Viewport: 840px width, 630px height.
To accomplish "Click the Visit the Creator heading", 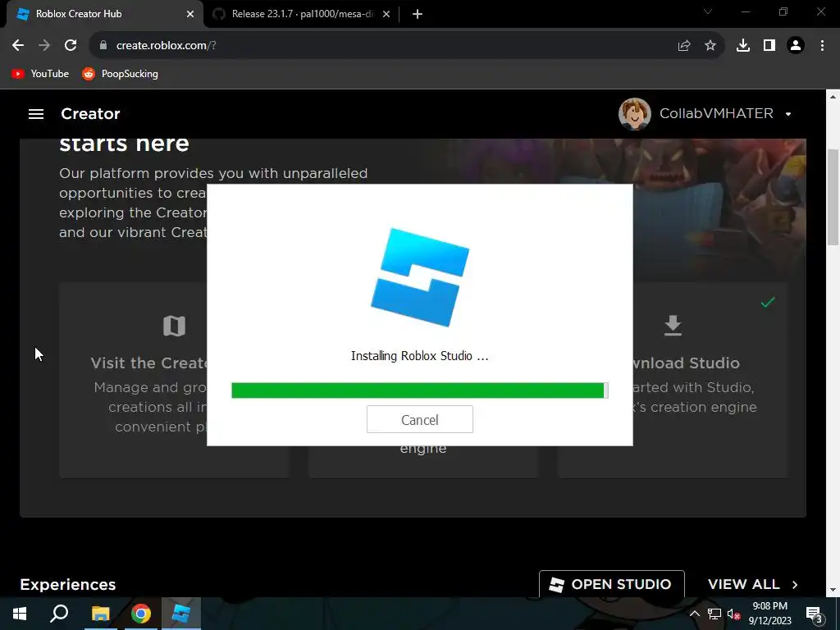I will [x=149, y=363].
